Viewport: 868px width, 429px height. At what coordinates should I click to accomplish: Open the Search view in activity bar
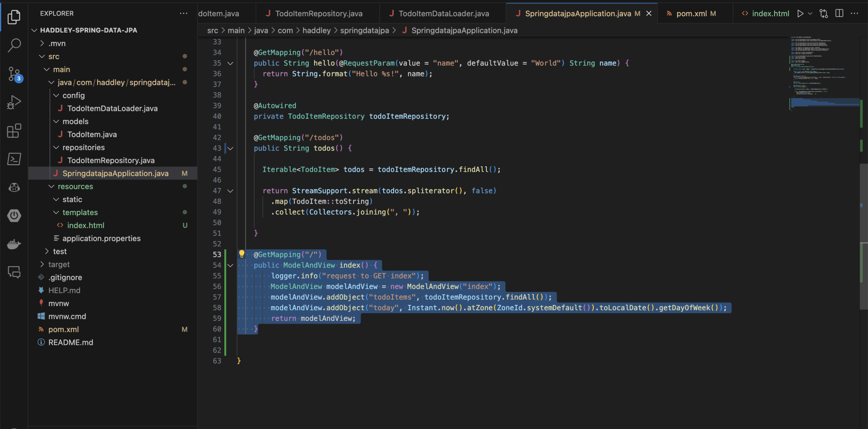coord(14,45)
